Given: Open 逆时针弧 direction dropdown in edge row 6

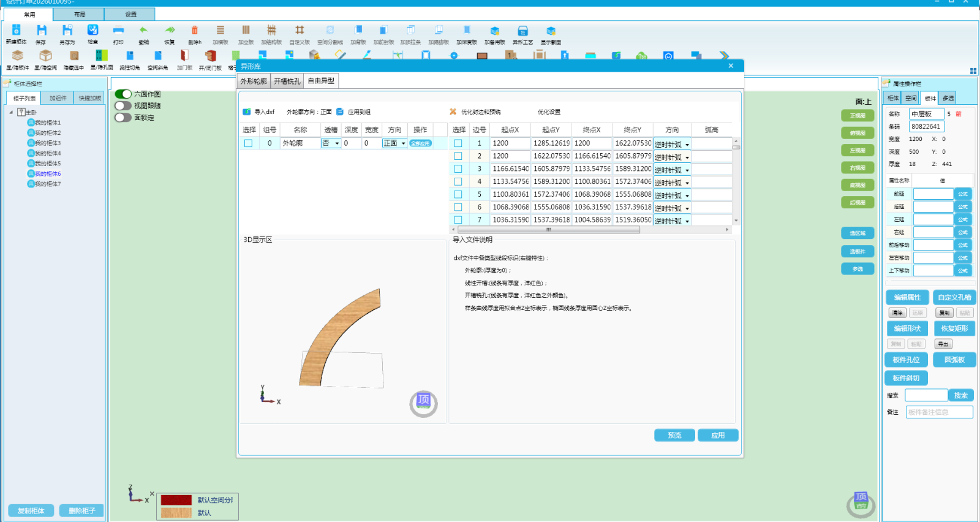Looking at the screenshot, I should 672,208.
